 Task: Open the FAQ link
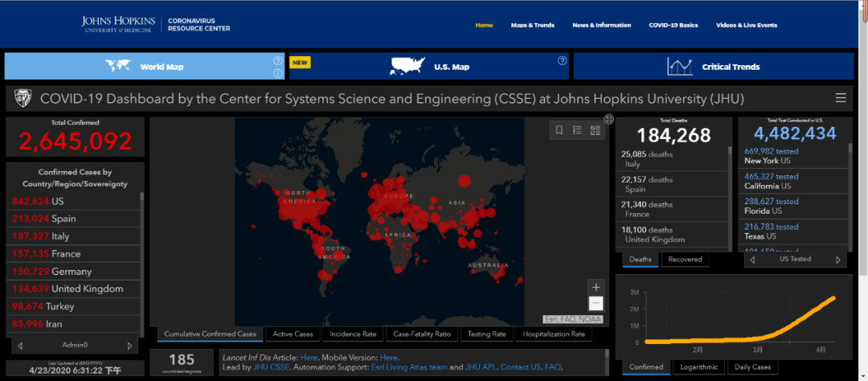554,367
